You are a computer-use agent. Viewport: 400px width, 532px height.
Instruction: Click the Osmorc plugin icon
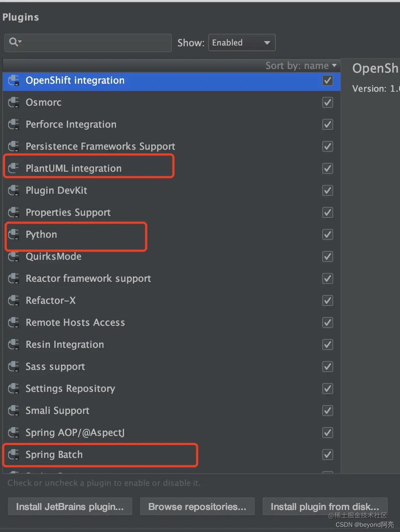pos(14,102)
